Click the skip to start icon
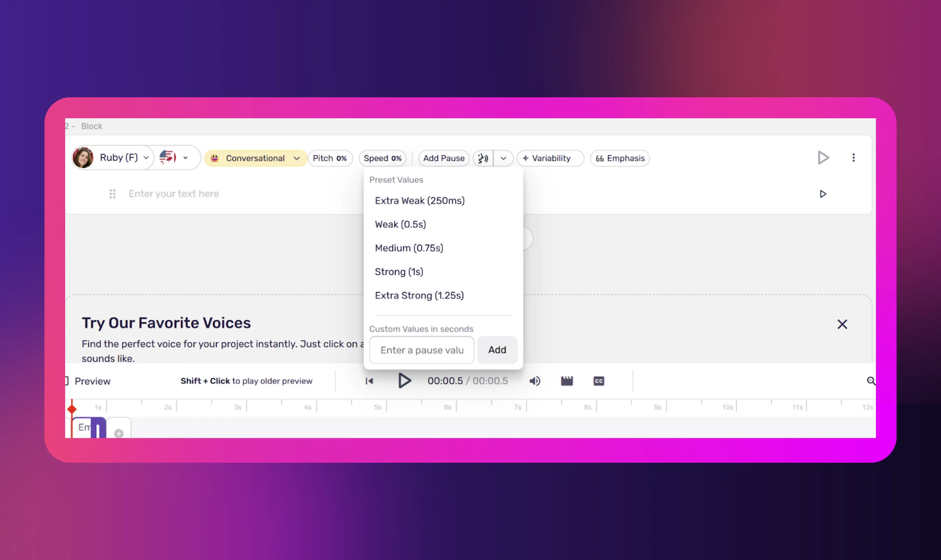This screenshot has width=941, height=560. click(x=369, y=381)
